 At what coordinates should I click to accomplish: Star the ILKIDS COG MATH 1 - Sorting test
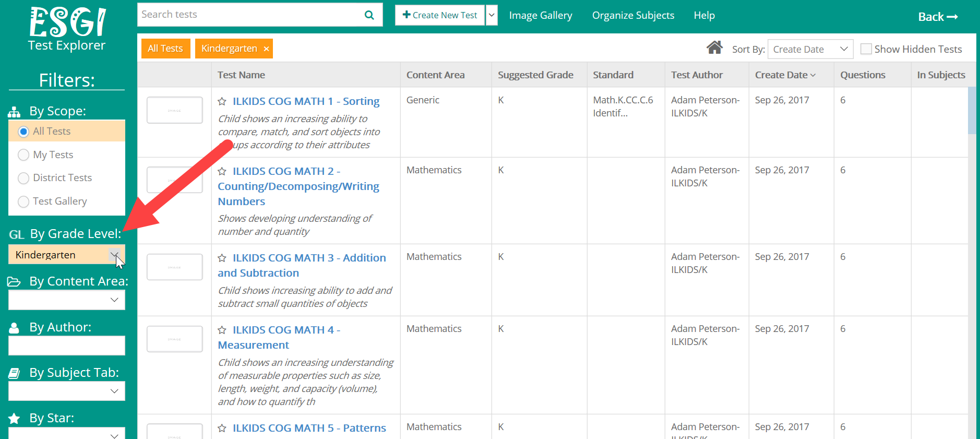(x=222, y=101)
